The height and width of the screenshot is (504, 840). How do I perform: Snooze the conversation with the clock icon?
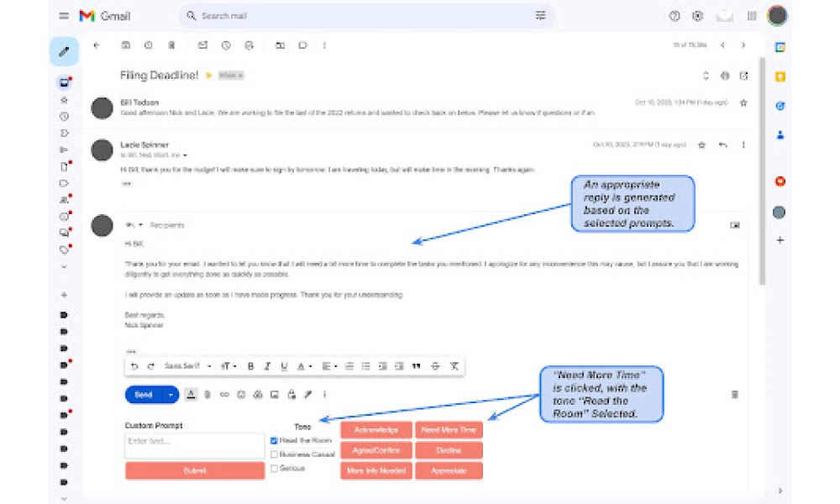[226, 45]
